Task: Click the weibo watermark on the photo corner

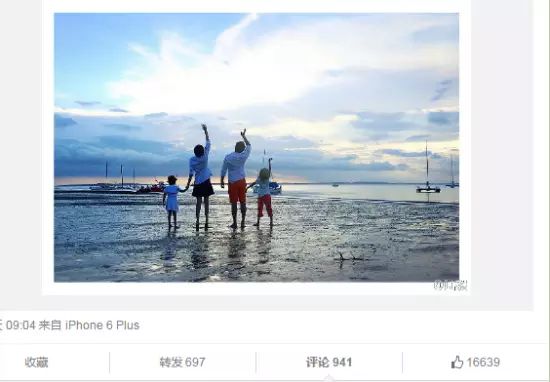Action: click(450, 286)
